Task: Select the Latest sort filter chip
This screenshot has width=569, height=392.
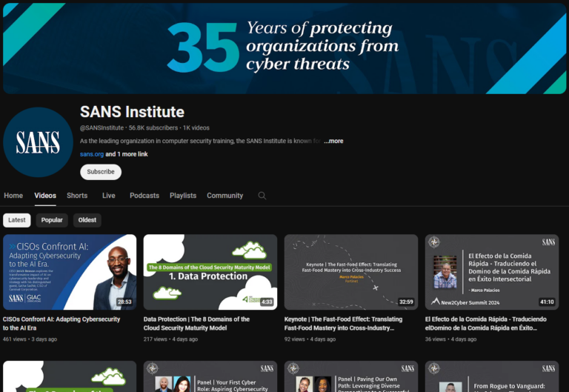Action: click(17, 220)
